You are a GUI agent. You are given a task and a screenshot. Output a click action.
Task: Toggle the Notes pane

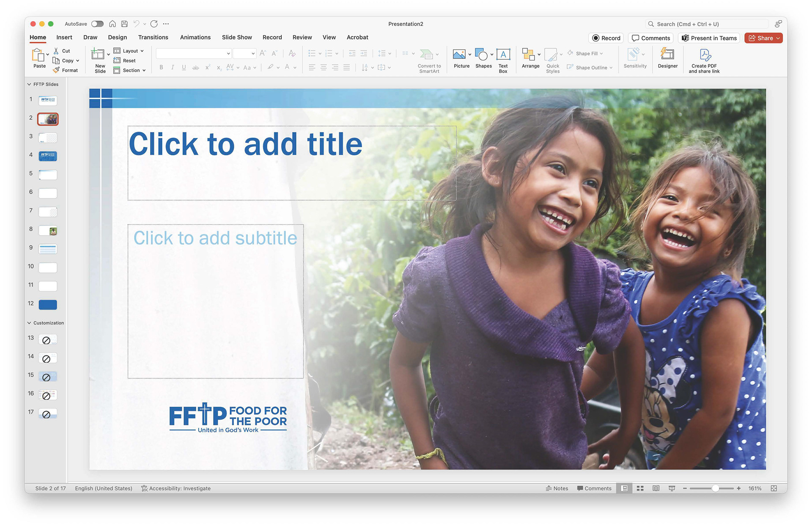click(x=557, y=488)
